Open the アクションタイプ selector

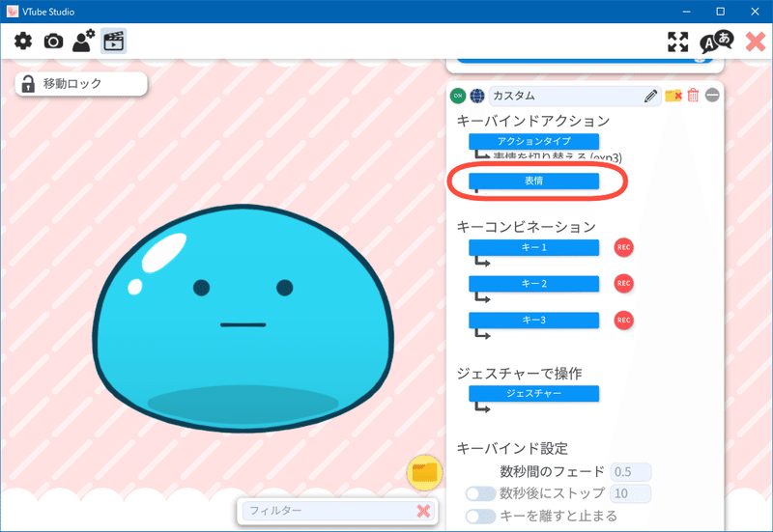point(534,141)
